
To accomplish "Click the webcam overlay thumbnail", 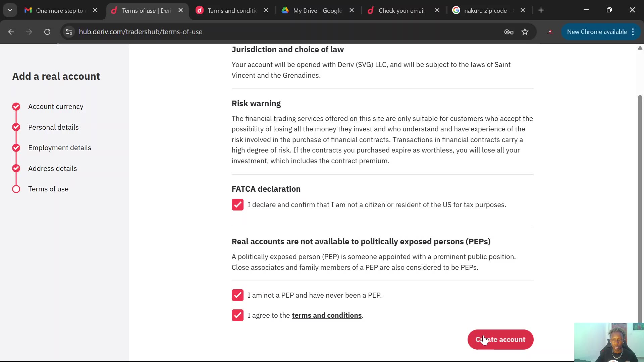I will click(x=609, y=343).
